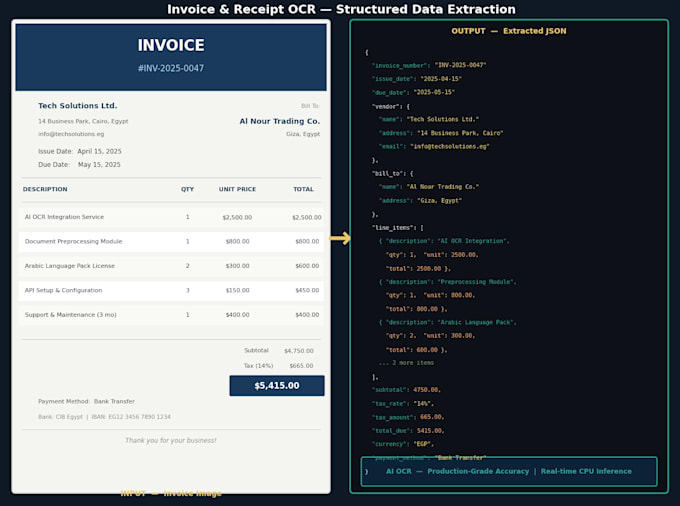
Task: Click the Tech Solutions Ltd. vendor name
Action: [x=78, y=105]
